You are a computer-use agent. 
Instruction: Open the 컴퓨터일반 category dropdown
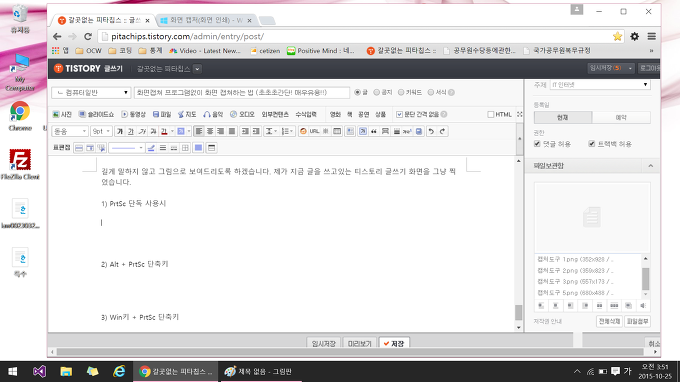point(91,92)
